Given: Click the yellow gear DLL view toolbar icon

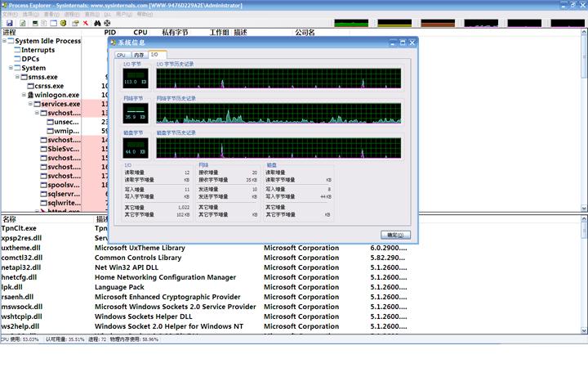Looking at the screenshot, I should tap(64, 23).
